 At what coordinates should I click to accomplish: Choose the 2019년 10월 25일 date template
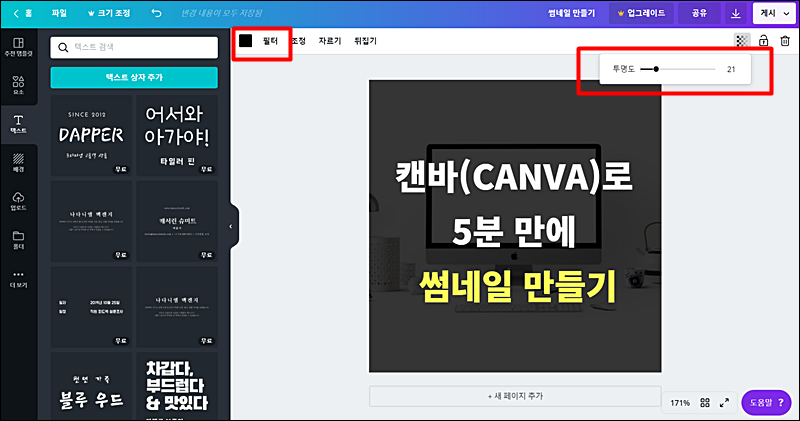coord(91,307)
